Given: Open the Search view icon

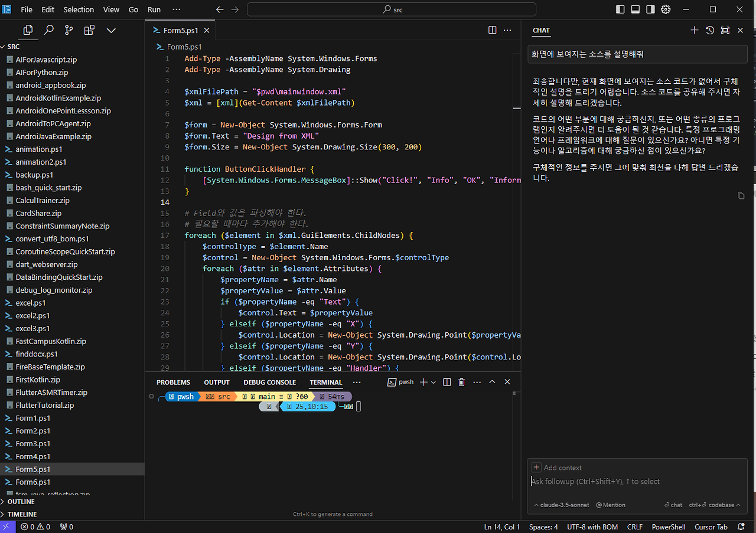Looking at the screenshot, I should click(49, 30).
